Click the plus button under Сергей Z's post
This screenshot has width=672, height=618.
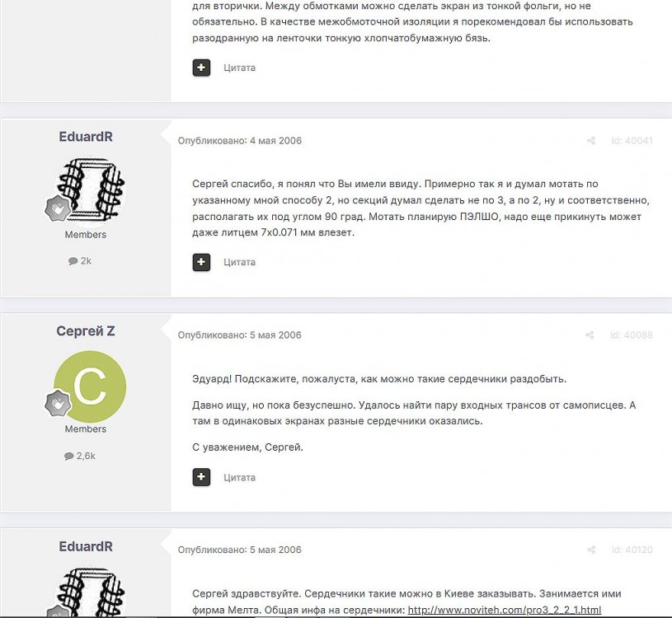click(x=201, y=477)
